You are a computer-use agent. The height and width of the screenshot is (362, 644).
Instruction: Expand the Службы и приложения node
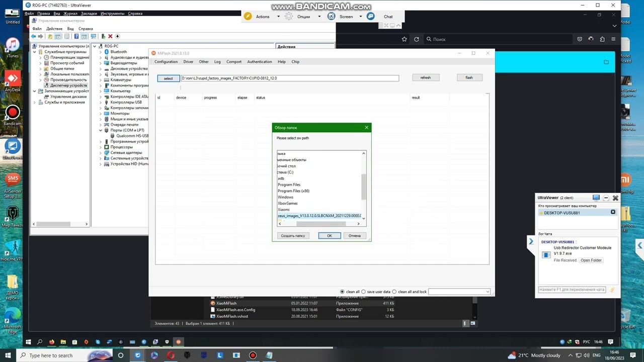click(x=35, y=102)
